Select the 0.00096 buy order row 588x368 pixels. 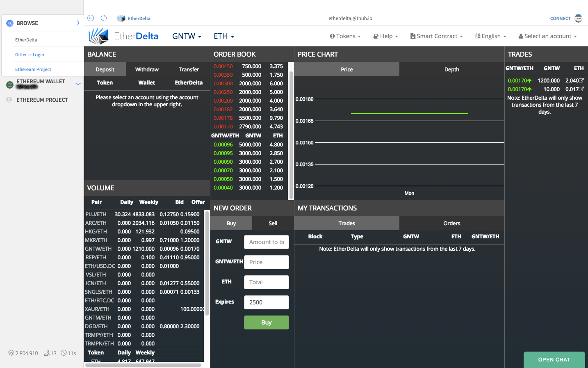point(248,144)
